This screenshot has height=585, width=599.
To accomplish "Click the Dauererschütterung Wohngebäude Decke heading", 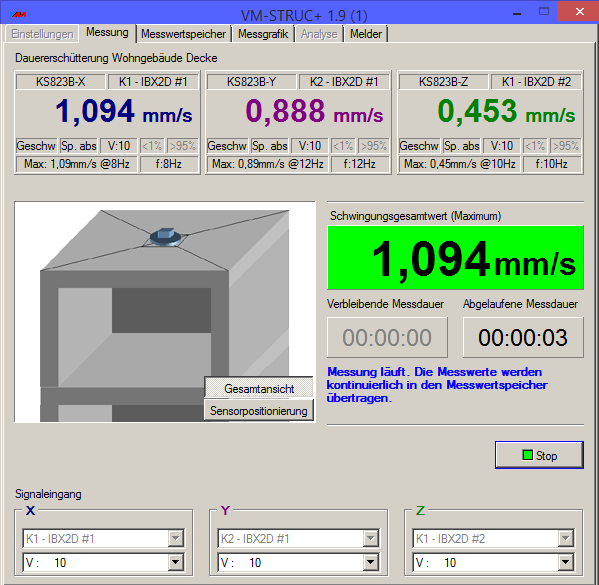I will click(116, 58).
